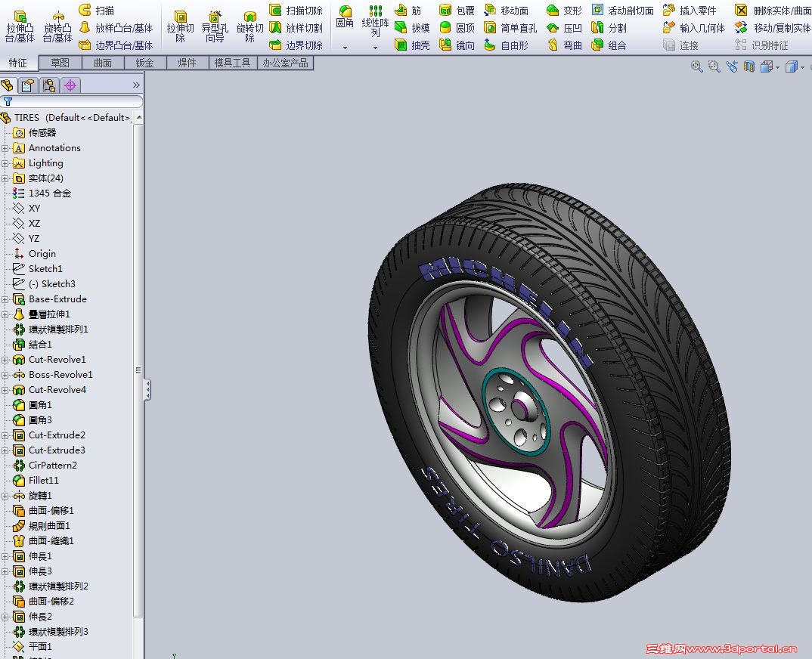The height and width of the screenshot is (659, 812).
Task: Click the 分割 split tool
Action: tap(609, 28)
